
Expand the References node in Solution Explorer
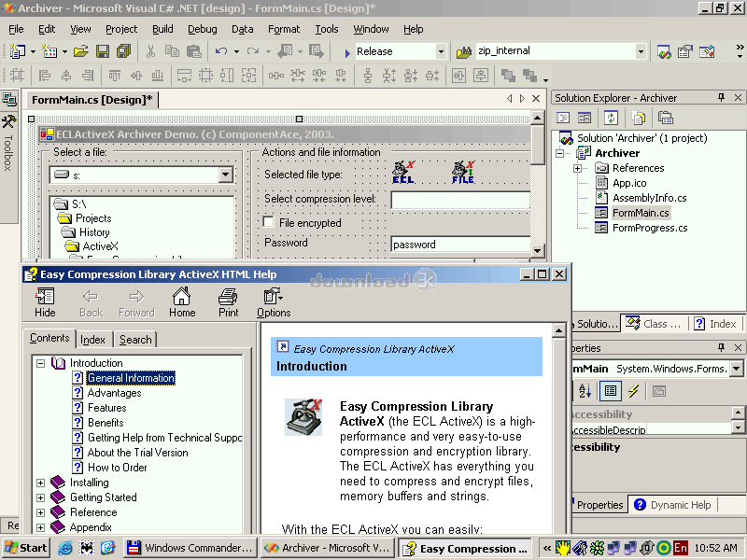tap(577, 168)
